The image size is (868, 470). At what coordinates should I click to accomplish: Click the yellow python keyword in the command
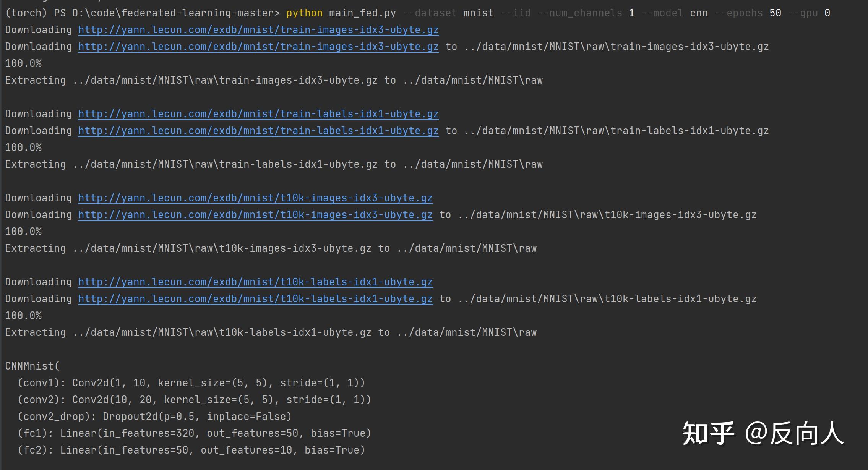point(304,13)
